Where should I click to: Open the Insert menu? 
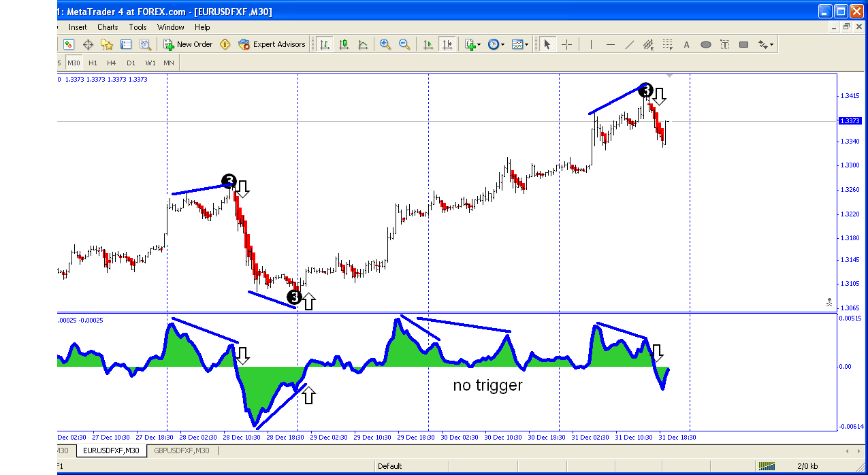(78, 27)
